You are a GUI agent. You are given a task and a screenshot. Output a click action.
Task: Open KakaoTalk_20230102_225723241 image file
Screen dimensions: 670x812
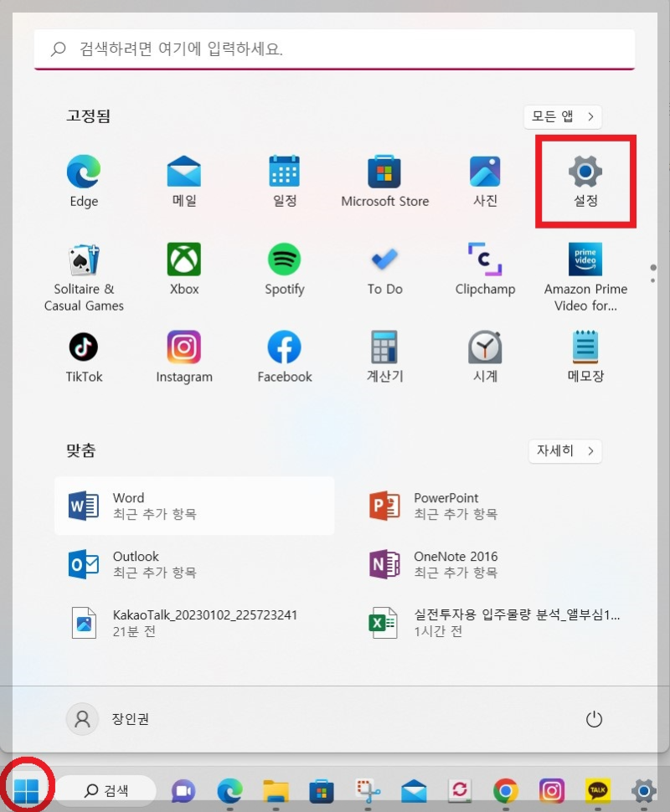coord(194,623)
